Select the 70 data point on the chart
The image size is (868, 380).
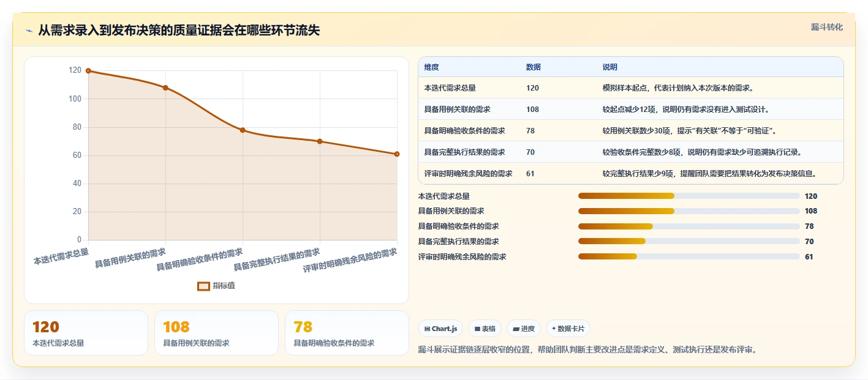coord(320,141)
